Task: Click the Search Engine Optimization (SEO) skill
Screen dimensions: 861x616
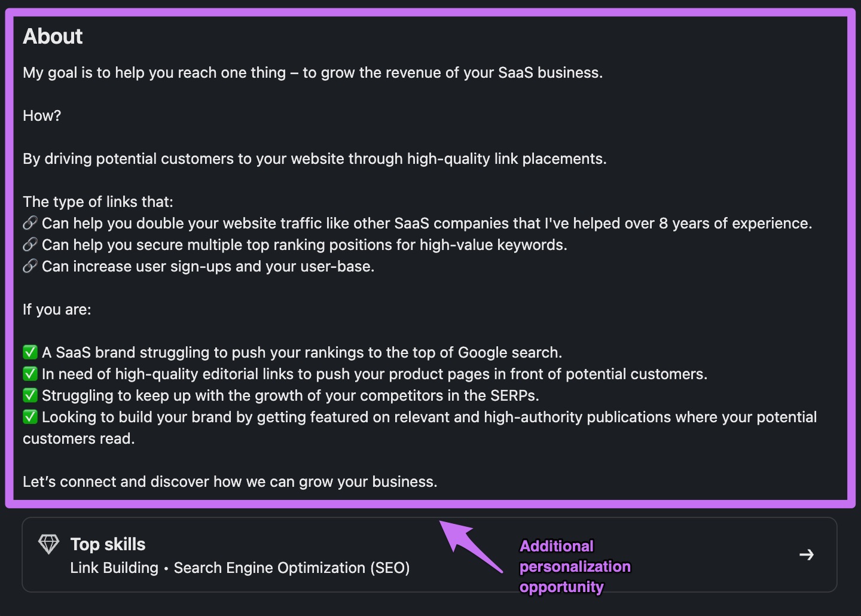Action: pyautogui.click(x=292, y=568)
